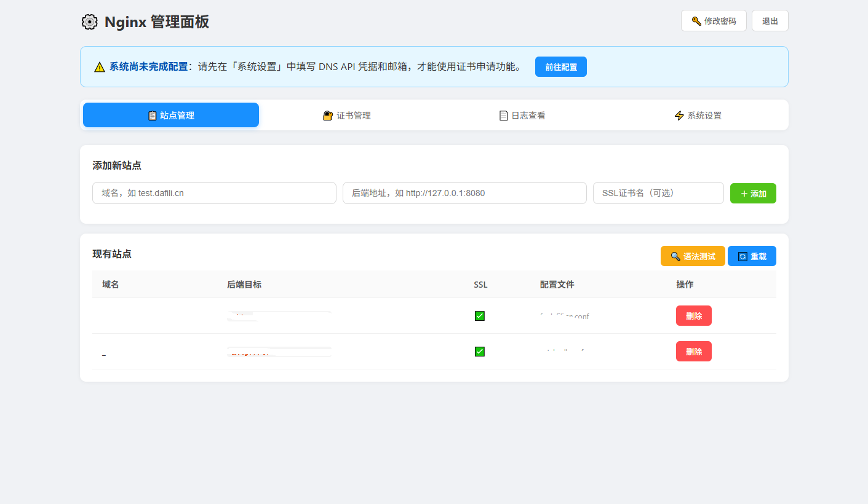Click the yellow warning triangle icon
This screenshot has height=504, width=868.
[x=100, y=67]
